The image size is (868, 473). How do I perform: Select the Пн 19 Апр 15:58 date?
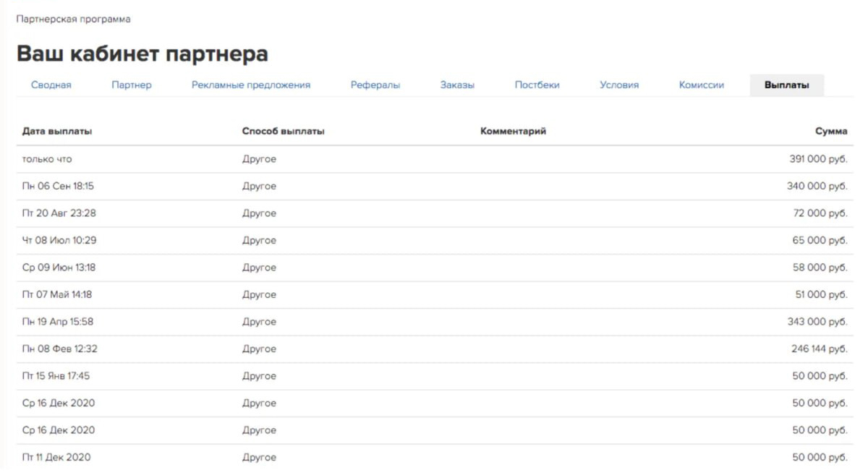click(58, 322)
